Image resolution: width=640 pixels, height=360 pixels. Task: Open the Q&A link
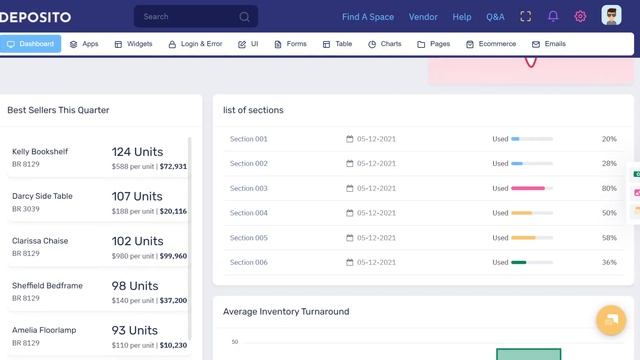495,17
